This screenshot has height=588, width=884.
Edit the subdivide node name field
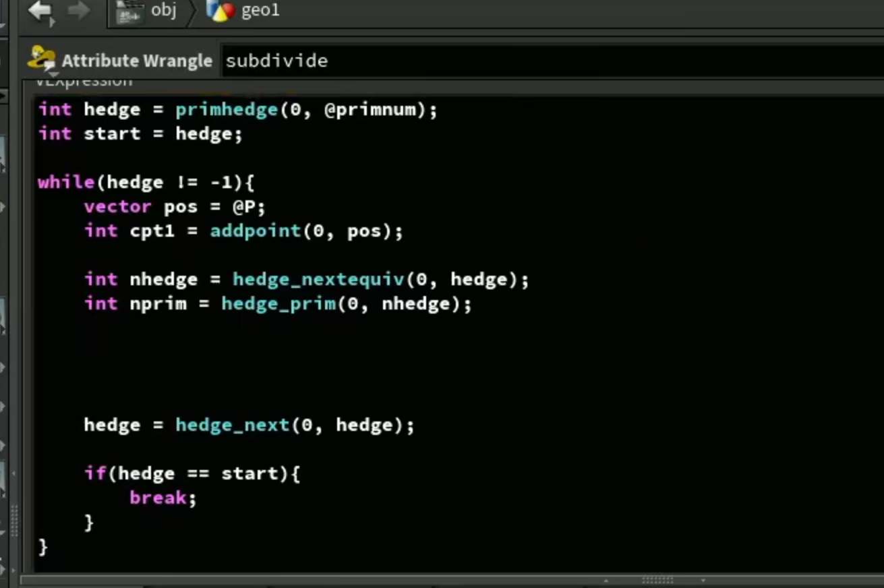click(553, 61)
